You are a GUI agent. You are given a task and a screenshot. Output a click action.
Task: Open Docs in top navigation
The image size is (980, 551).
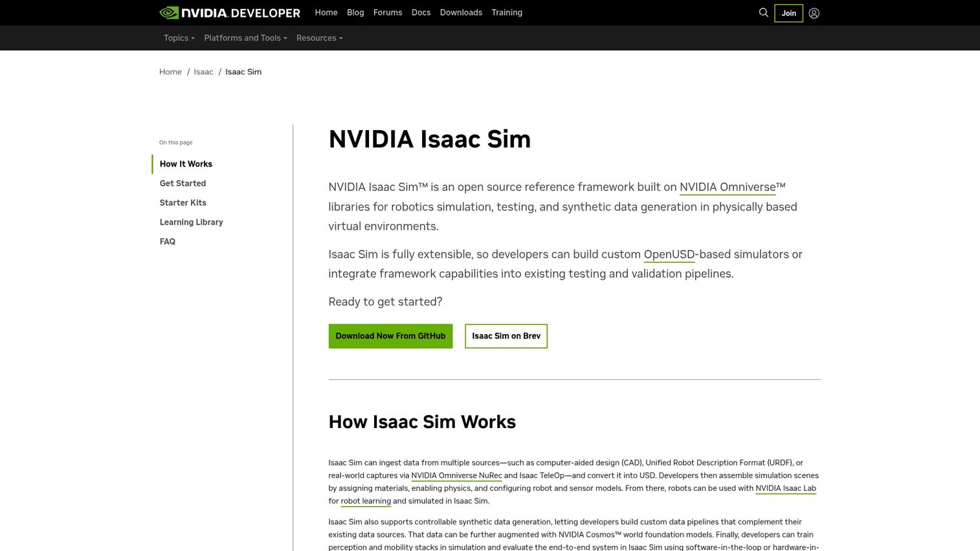pos(421,12)
